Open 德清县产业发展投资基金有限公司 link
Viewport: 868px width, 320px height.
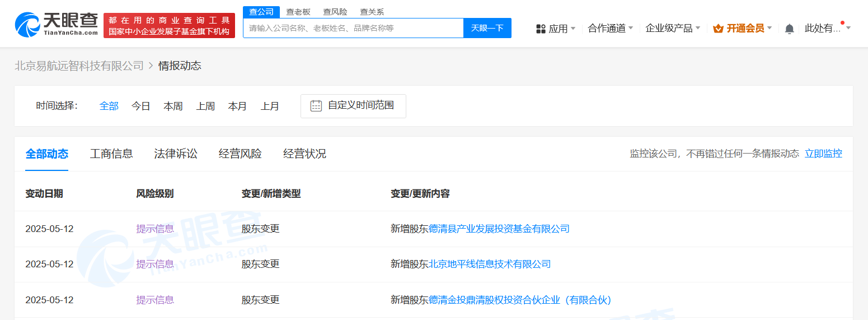pos(499,229)
